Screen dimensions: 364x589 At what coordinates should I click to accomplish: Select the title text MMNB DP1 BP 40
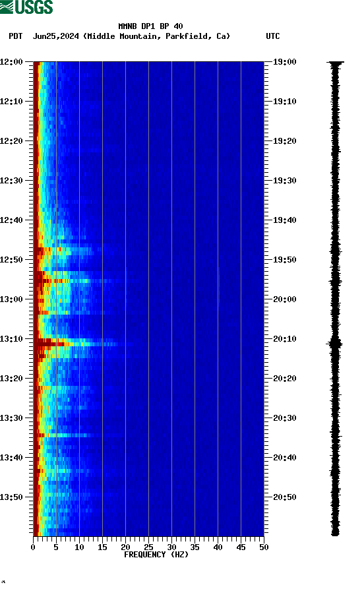[150, 26]
